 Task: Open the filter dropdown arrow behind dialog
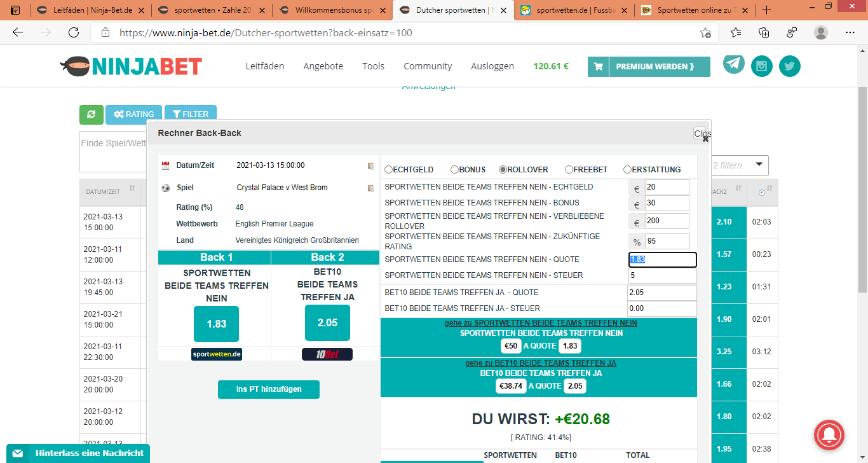point(759,165)
